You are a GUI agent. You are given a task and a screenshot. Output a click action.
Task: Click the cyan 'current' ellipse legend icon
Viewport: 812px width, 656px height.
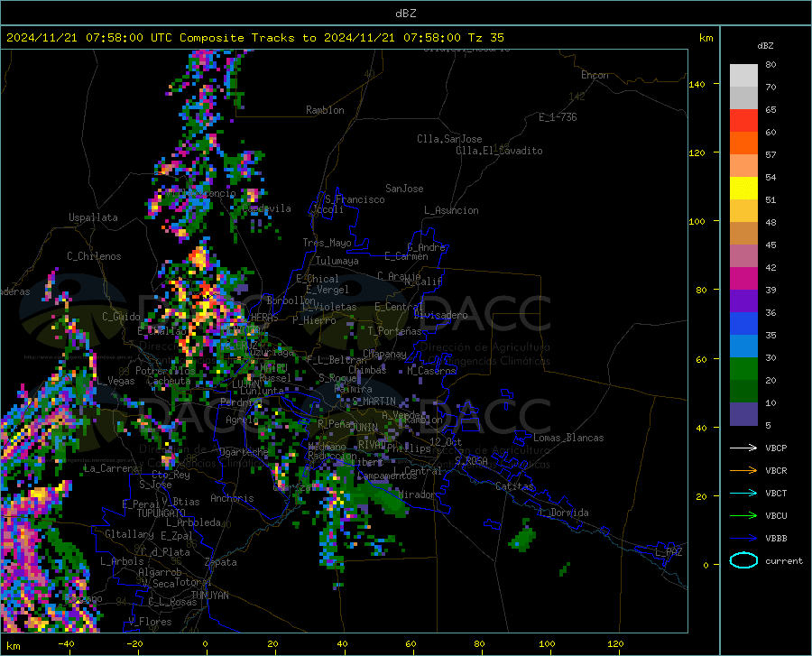pos(743,560)
